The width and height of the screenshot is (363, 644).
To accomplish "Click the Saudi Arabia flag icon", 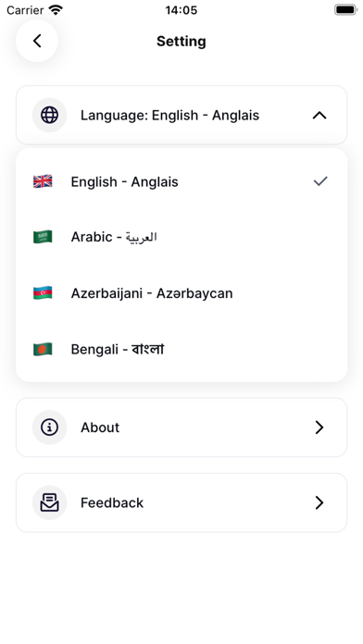I will coord(43,237).
